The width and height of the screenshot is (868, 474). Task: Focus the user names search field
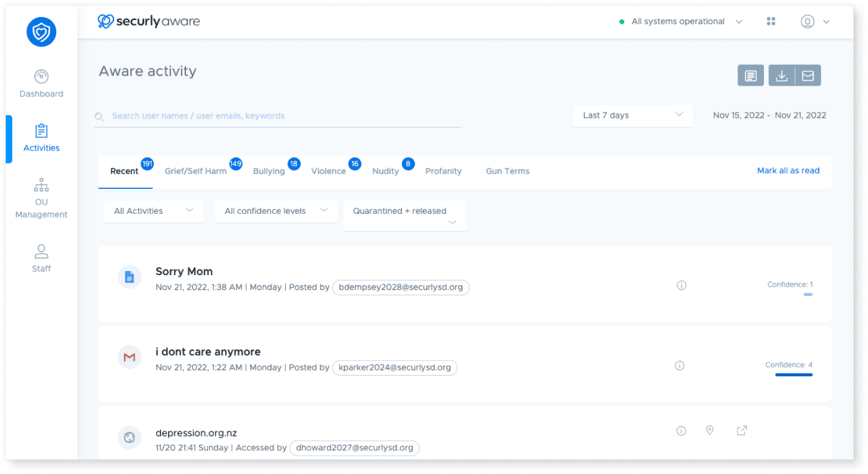tap(278, 115)
